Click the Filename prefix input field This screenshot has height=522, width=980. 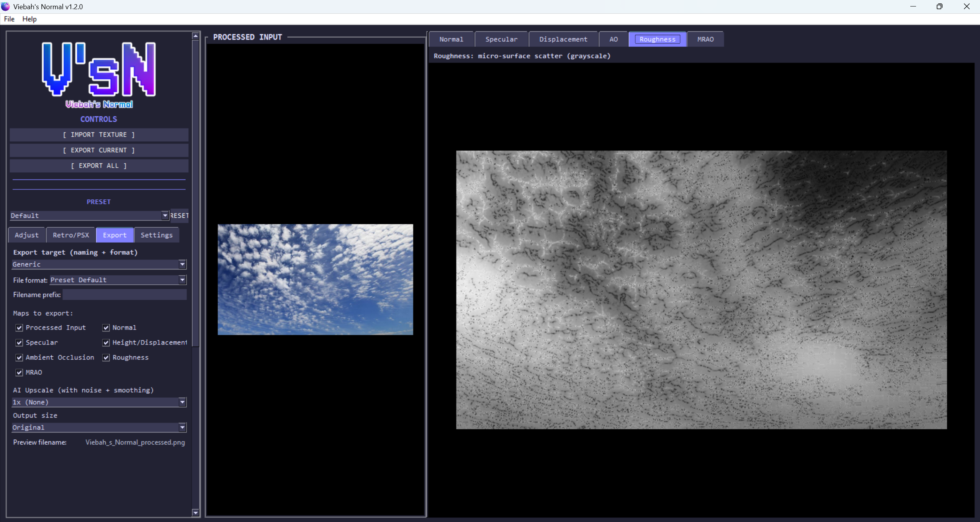click(124, 295)
